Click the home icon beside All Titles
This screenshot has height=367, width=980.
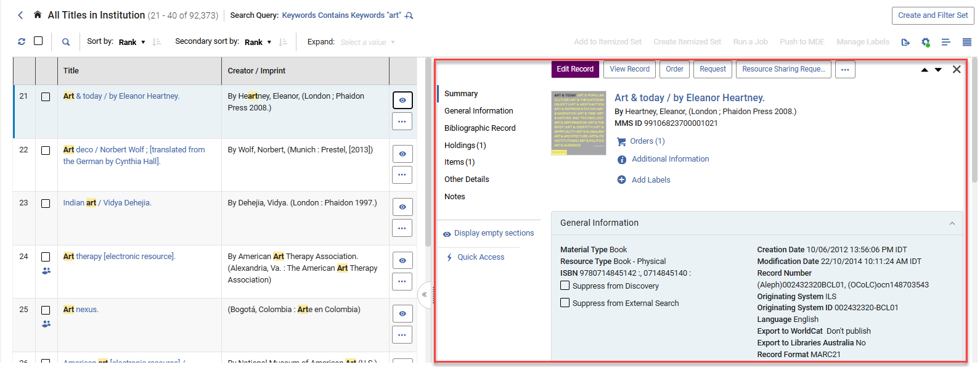38,15
